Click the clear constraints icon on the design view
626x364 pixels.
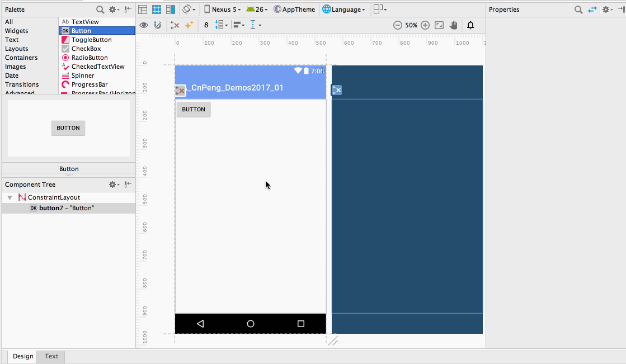click(x=180, y=91)
